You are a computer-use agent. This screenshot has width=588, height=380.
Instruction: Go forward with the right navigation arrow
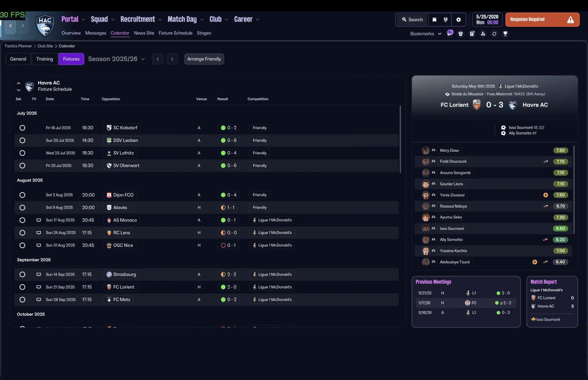[x=23, y=26]
